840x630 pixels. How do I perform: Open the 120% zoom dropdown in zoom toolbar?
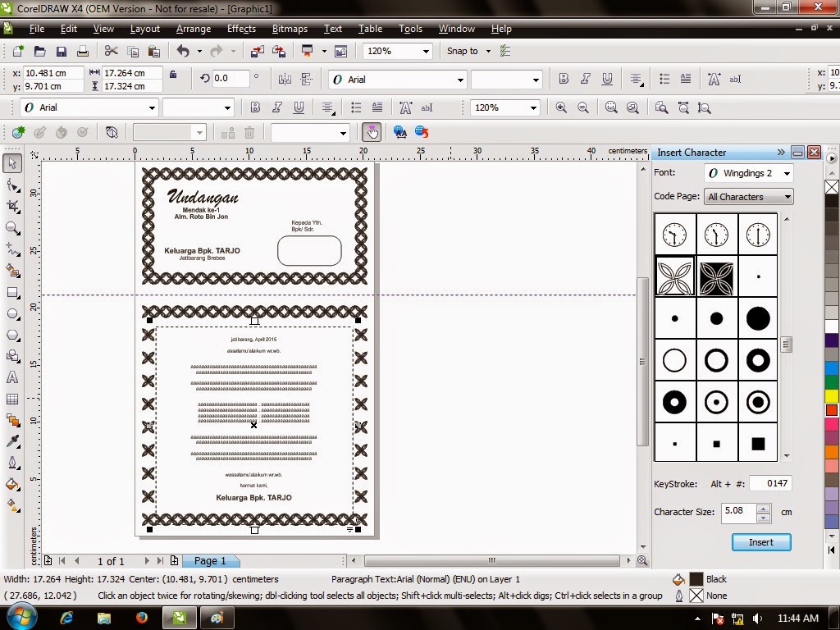tap(533, 107)
